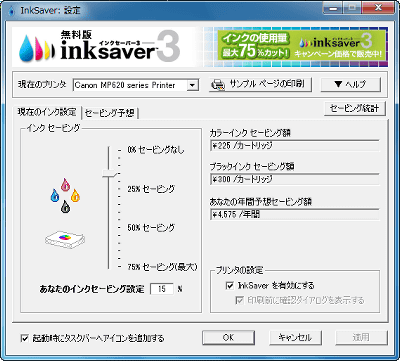Toggle InkSaver を有効にする checkbox
The height and width of the screenshot is (361, 400).
(x=230, y=285)
